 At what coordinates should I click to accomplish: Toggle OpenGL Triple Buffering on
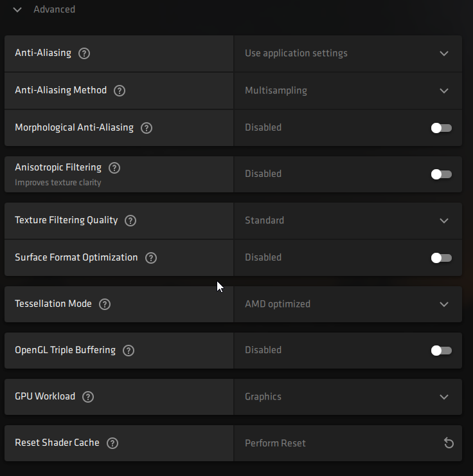point(442,351)
